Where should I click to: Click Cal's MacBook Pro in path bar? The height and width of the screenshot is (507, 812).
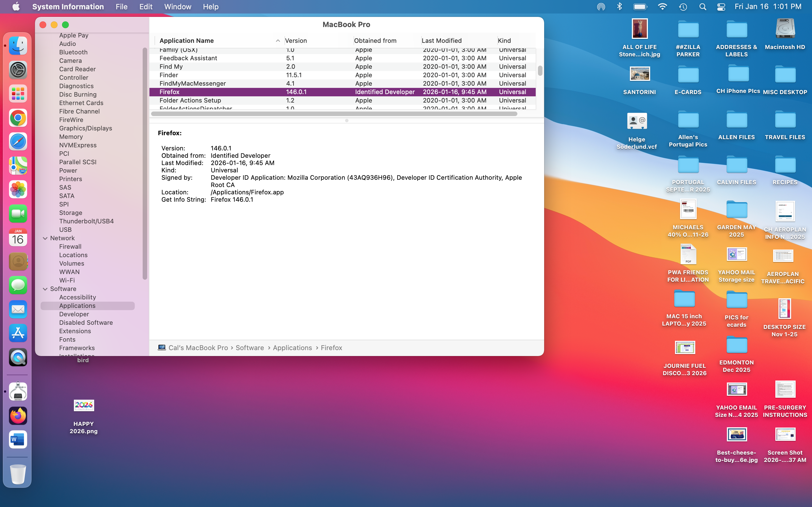pos(198,348)
